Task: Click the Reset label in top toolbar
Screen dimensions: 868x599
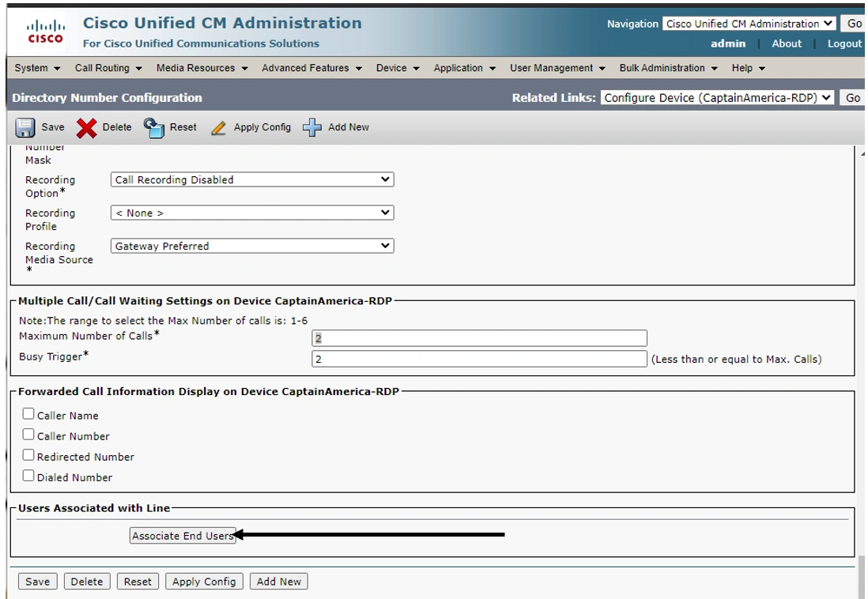Action: pyautogui.click(x=183, y=126)
